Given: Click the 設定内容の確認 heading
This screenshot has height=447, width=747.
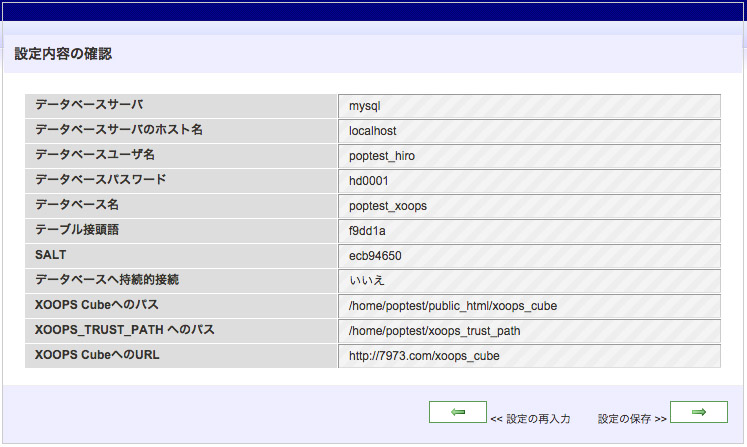Looking at the screenshot, I should click(63, 54).
